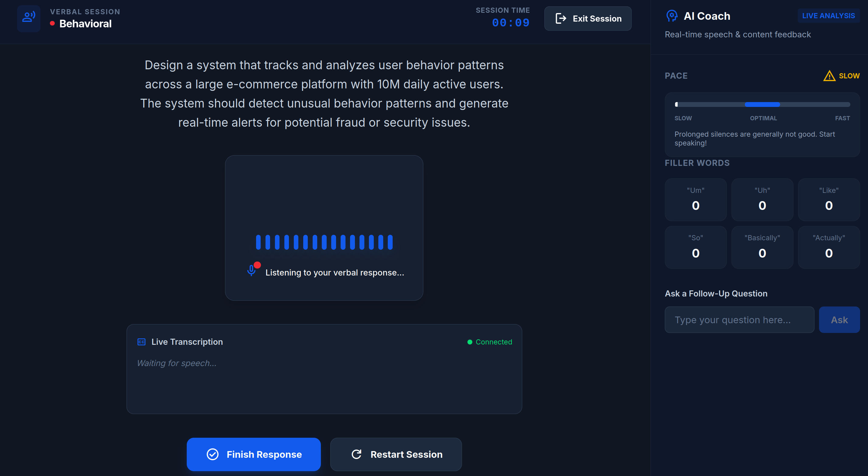Click the audio waveform bars

coord(324,242)
